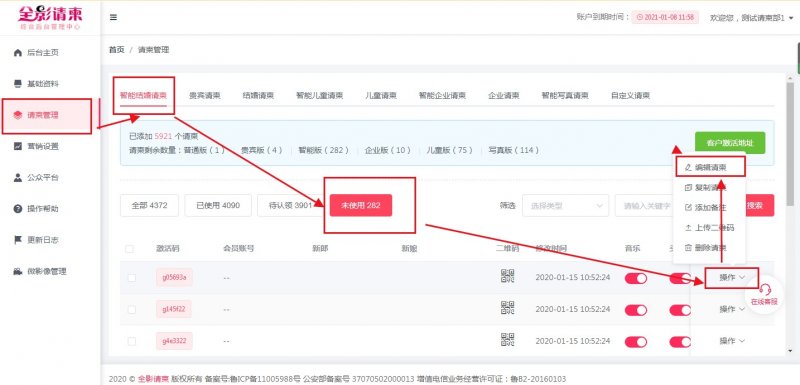The image size is (800, 385).
Task: Filter by 未使用 282 button
Action: point(361,206)
